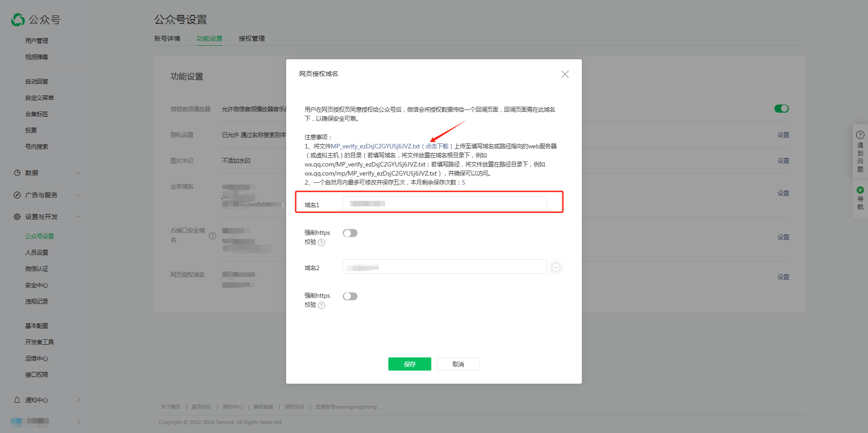Click the green 导航 icon on right edge
Viewport: 868px width, 433px height.
tap(860, 190)
